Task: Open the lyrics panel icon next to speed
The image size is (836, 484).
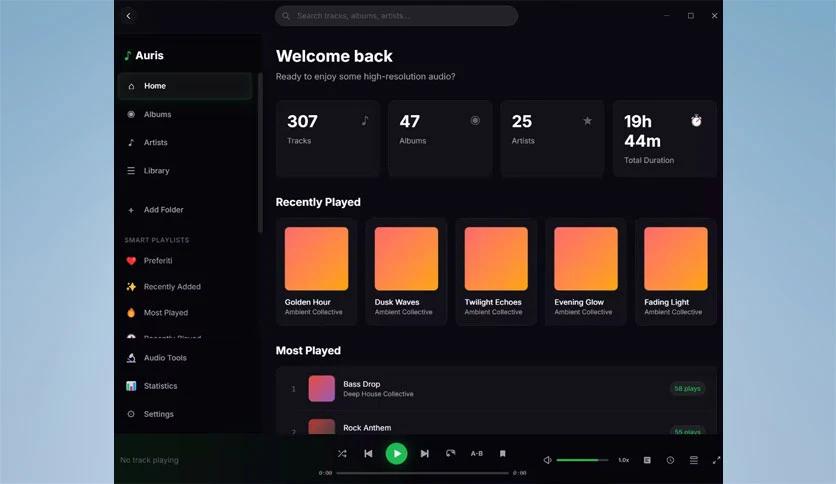Action: pyautogui.click(x=647, y=460)
